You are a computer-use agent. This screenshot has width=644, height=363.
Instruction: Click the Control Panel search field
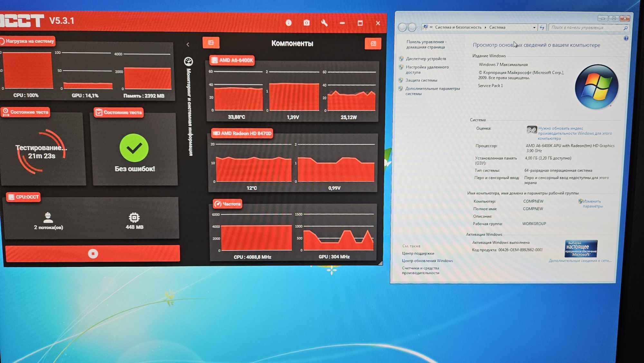589,28
